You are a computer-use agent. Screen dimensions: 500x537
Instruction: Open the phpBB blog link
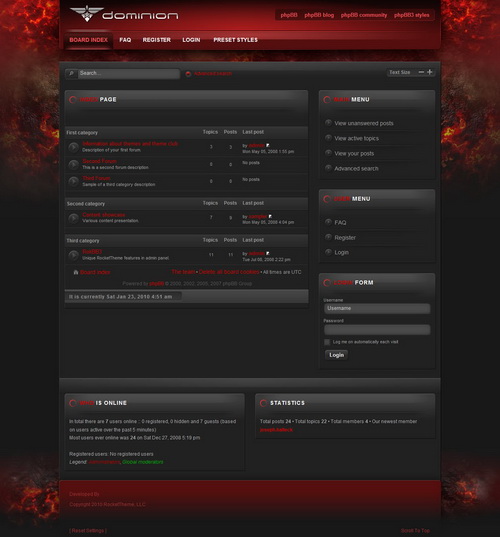click(319, 15)
